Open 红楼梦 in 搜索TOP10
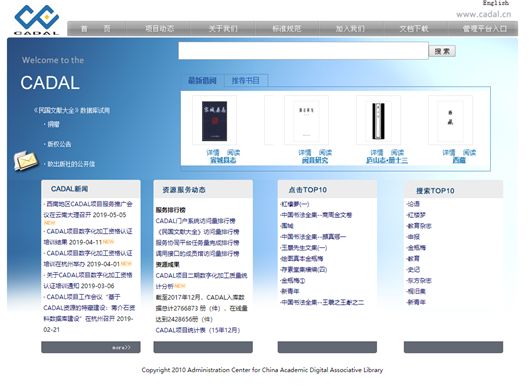The height and width of the screenshot is (386, 529). coord(416,215)
